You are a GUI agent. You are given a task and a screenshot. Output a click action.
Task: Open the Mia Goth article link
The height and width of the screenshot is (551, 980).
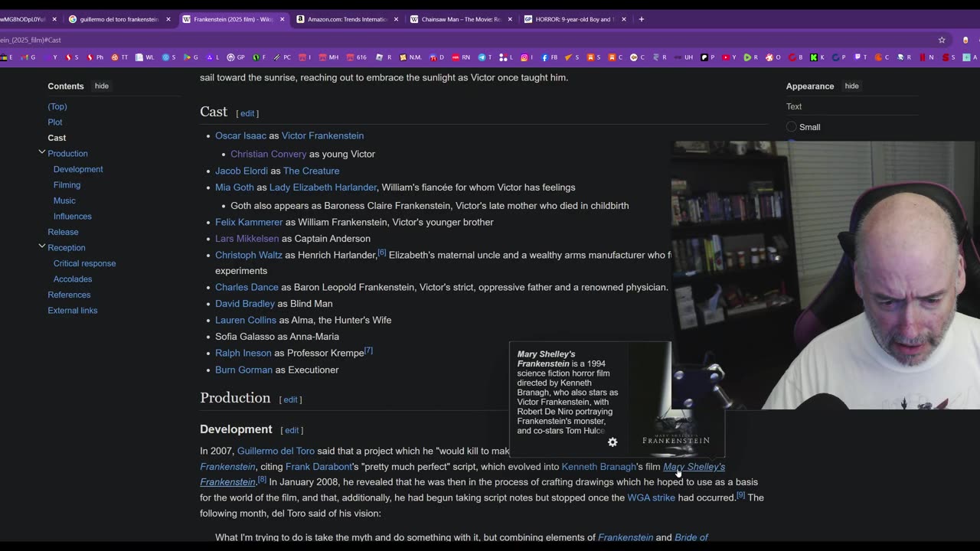click(x=234, y=187)
